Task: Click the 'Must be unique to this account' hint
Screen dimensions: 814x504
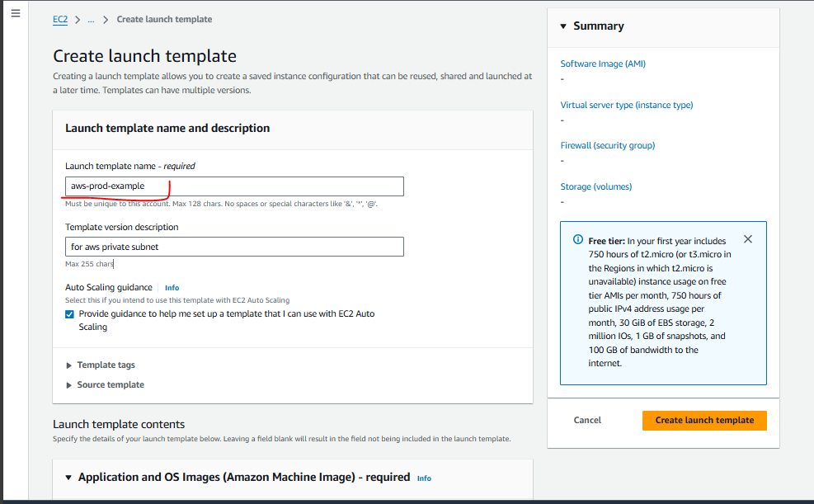Action: point(221,204)
